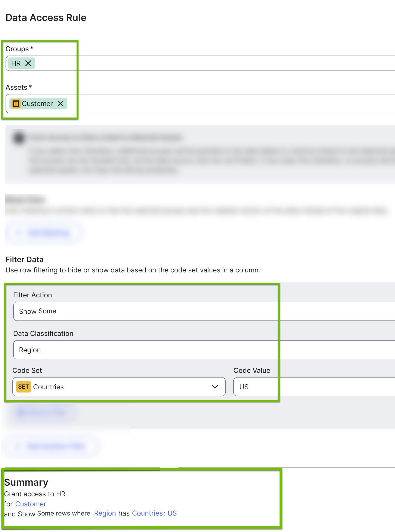This screenshot has height=532, width=395.
Task: Click the US link in Summary
Action: [x=172, y=513]
